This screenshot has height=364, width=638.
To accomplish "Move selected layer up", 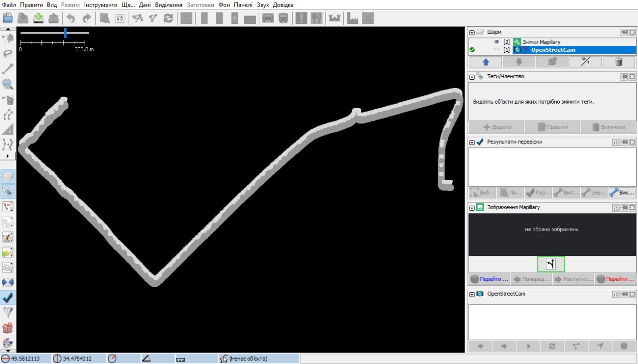I will (485, 62).
